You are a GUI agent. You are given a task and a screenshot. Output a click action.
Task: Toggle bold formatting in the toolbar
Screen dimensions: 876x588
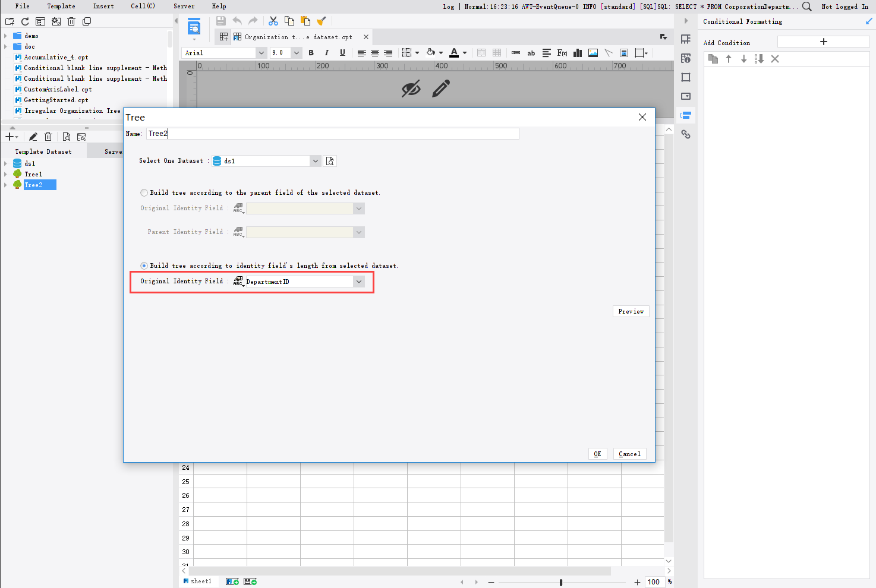pos(311,53)
